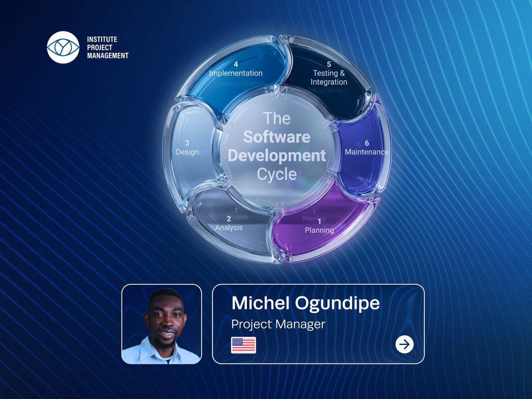The width and height of the screenshot is (532, 399).
Task: Click the 'INSTITUTE PROJECT MANAGEMENT' logo text
Action: (108, 47)
